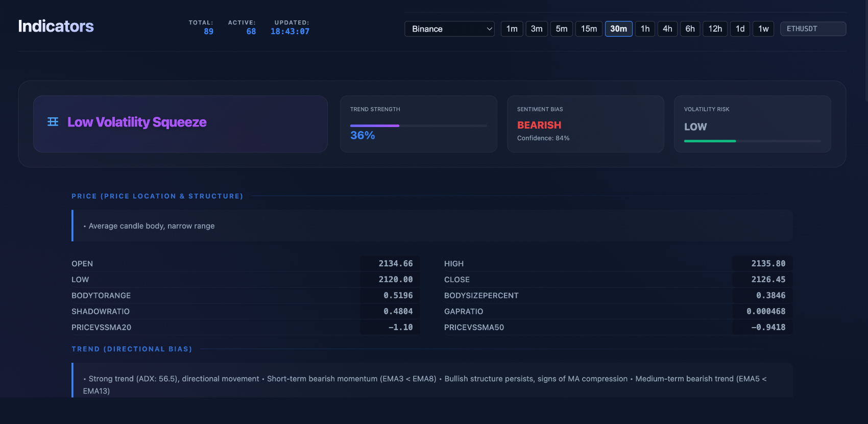Image resolution: width=868 pixels, height=424 pixels.
Task: Click the Price (Price Location & Structure) header
Action: coord(157,196)
